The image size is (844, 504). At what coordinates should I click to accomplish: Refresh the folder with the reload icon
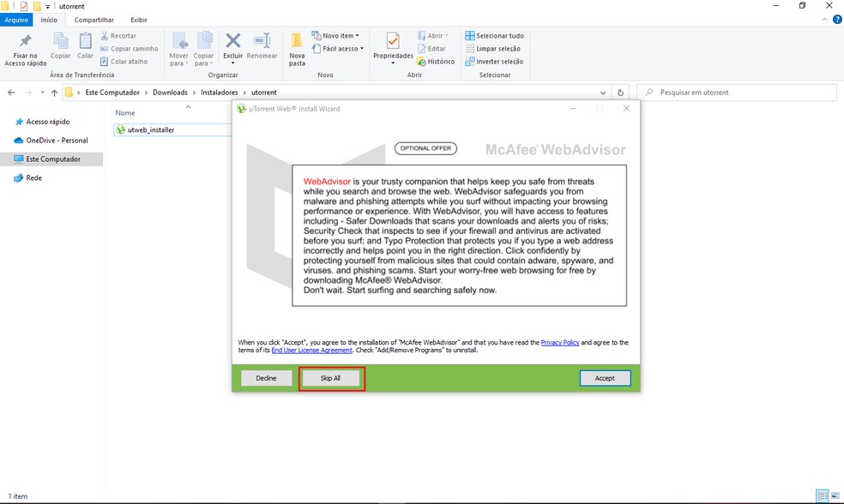tap(620, 93)
